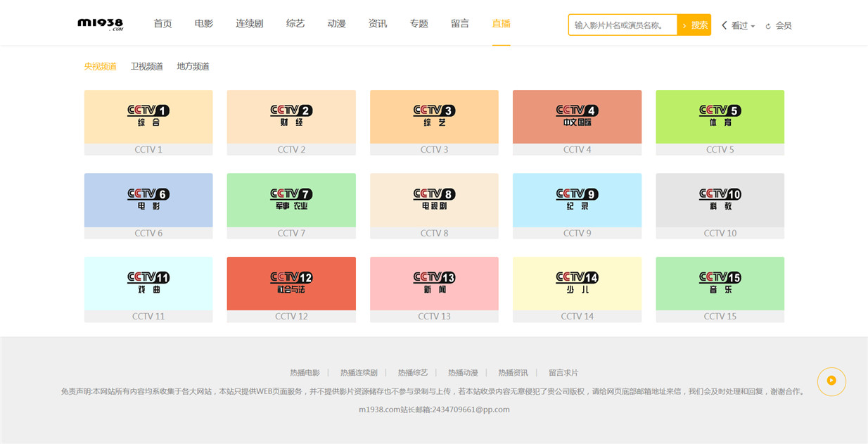Open the footer 热播连续剧 link

pyautogui.click(x=359, y=373)
